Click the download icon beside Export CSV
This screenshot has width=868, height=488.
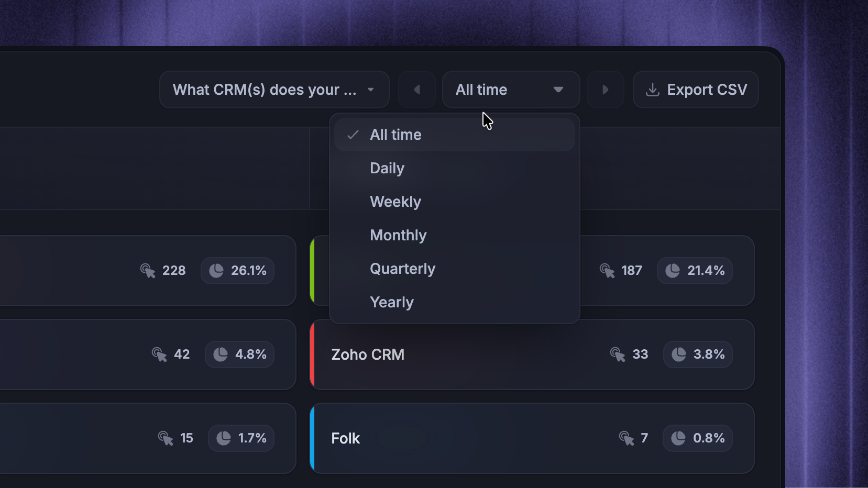coord(652,90)
